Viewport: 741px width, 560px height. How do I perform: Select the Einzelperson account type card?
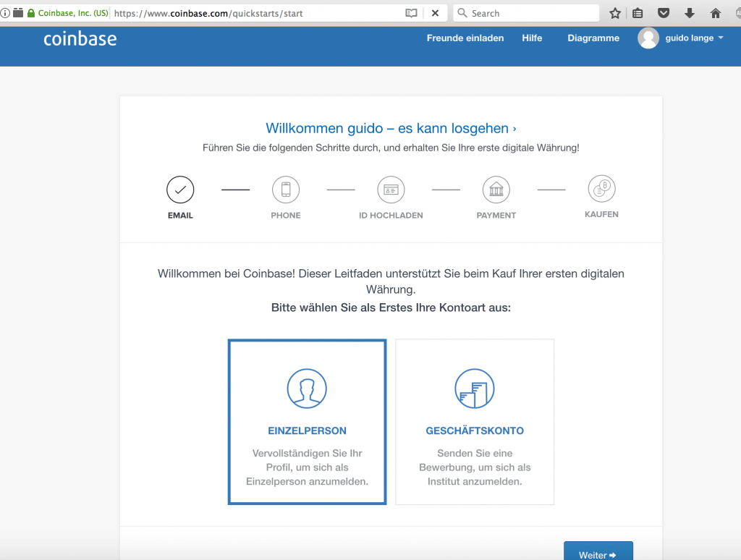coord(307,422)
